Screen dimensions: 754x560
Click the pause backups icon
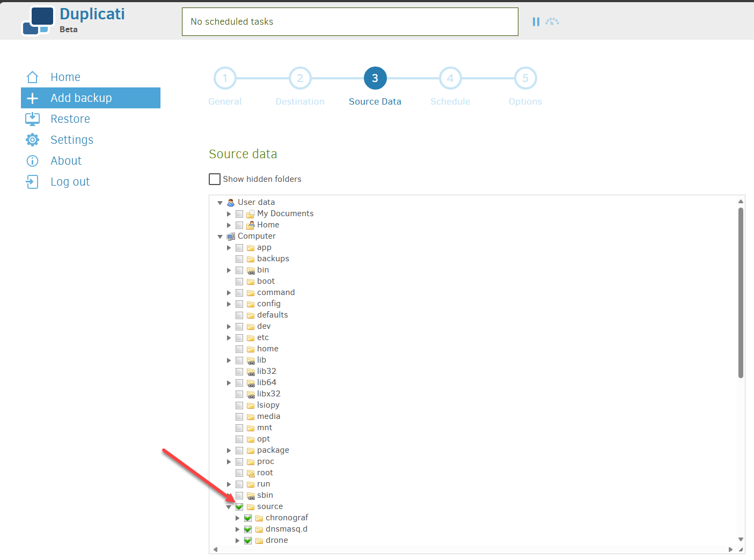[x=536, y=21]
